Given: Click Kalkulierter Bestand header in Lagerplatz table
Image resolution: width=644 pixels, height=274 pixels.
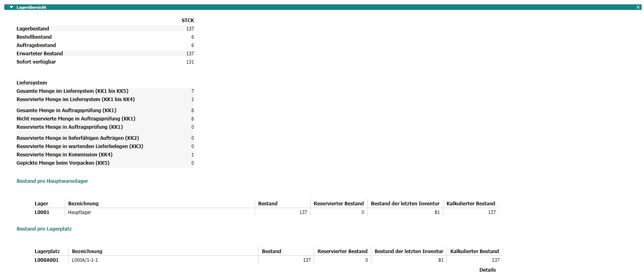Looking at the screenshot, I should pos(474,251).
